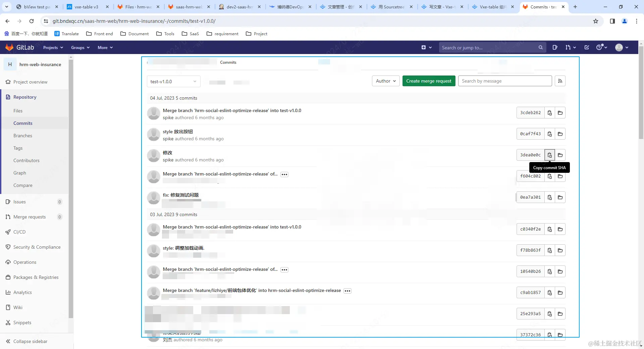Open the commits RSS feed
644x349 pixels.
[x=560, y=81]
